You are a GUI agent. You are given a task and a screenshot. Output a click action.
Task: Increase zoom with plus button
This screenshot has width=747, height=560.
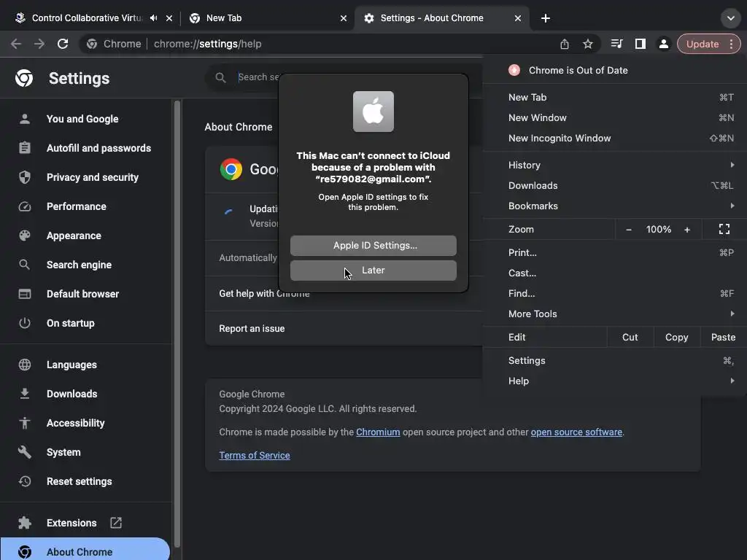point(686,229)
